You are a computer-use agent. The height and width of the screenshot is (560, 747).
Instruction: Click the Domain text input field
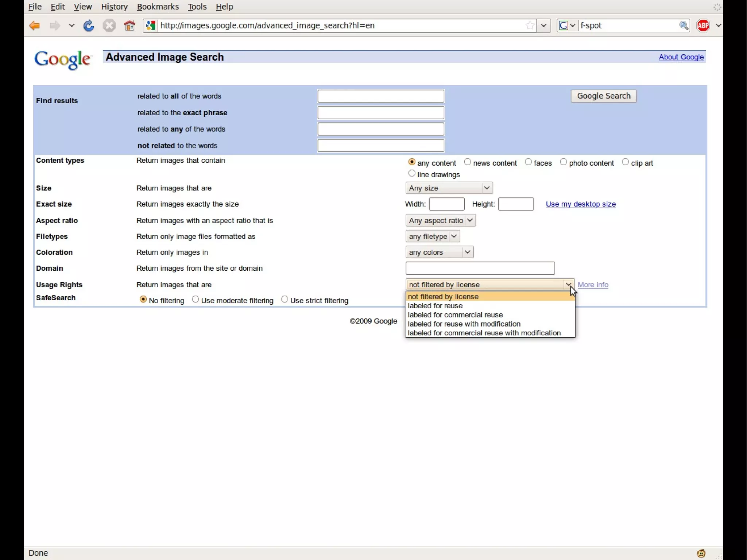[x=480, y=268]
